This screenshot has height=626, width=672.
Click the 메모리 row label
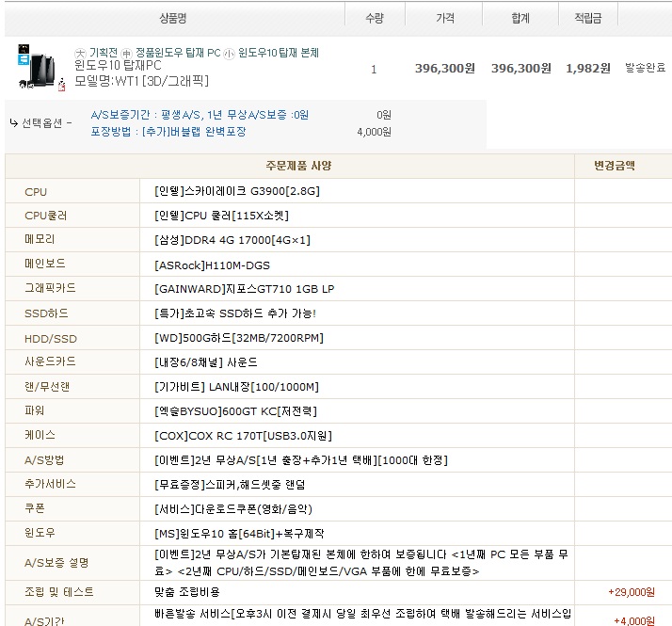40,239
